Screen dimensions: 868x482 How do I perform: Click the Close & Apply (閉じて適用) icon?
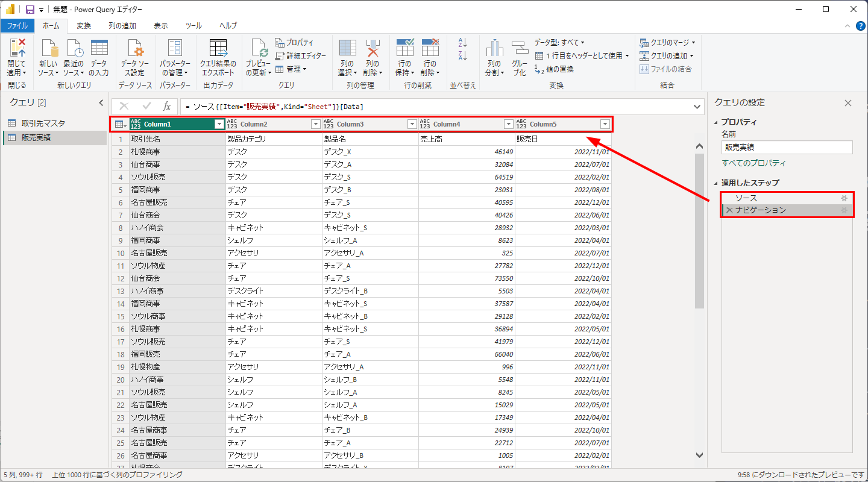(17, 48)
